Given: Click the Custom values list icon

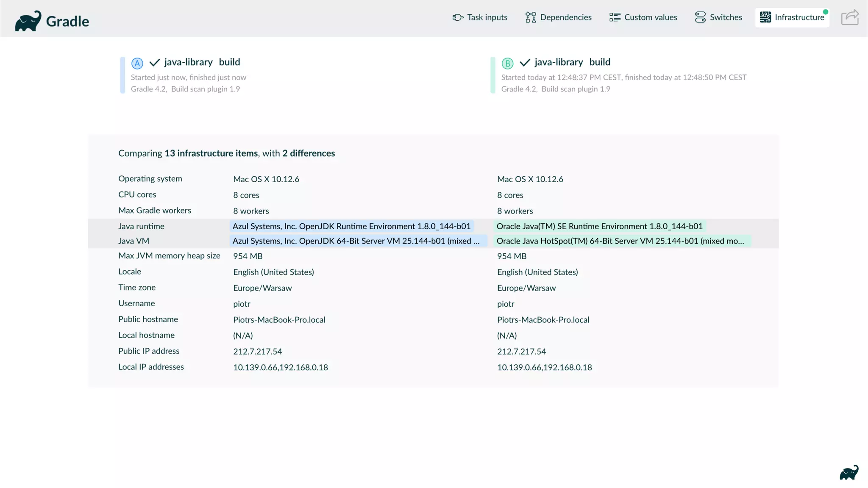Looking at the screenshot, I should (x=615, y=17).
